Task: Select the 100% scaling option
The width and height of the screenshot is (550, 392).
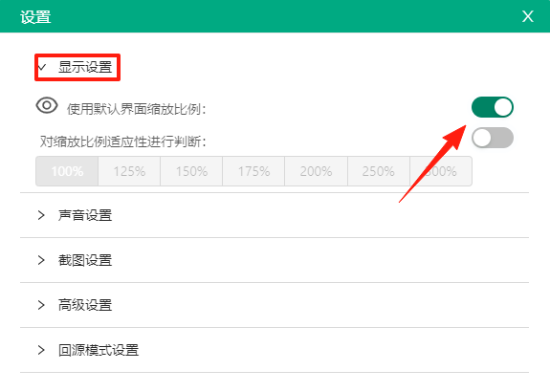Action: point(67,171)
